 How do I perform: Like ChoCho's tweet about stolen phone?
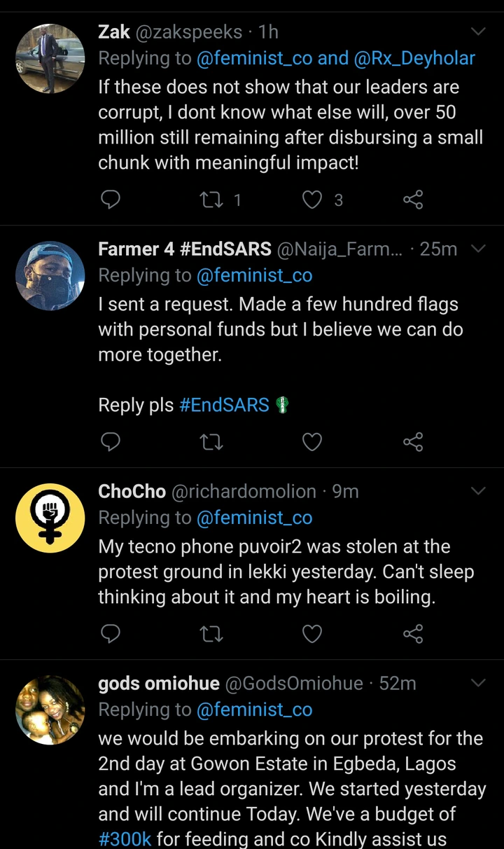click(311, 634)
